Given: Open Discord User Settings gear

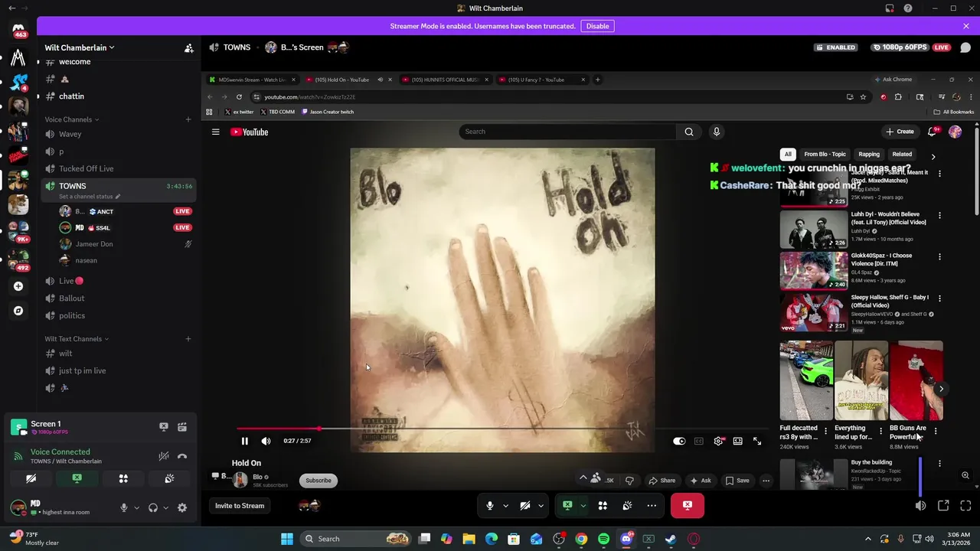Looking at the screenshot, I should [x=182, y=507].
